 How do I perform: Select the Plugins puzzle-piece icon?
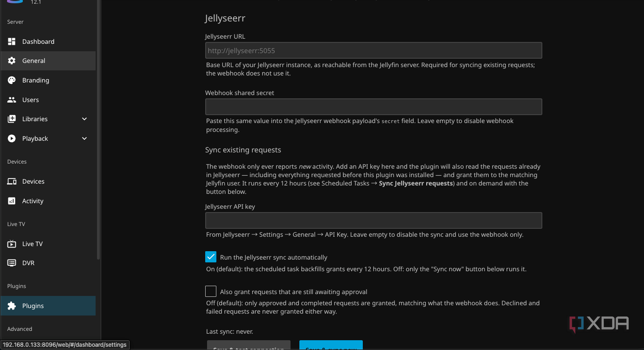[12, 306]
